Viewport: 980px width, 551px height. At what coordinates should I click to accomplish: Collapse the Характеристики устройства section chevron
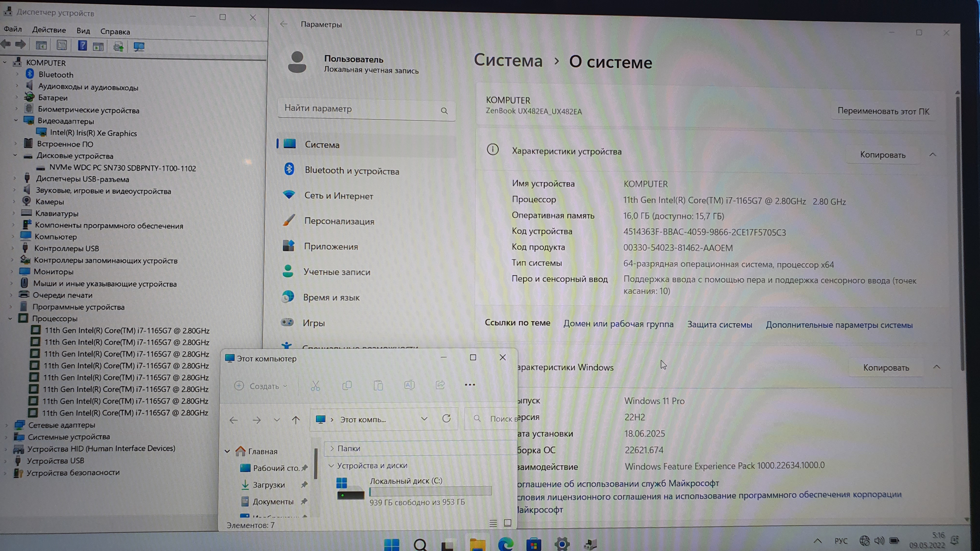click(x=932, y=154)
